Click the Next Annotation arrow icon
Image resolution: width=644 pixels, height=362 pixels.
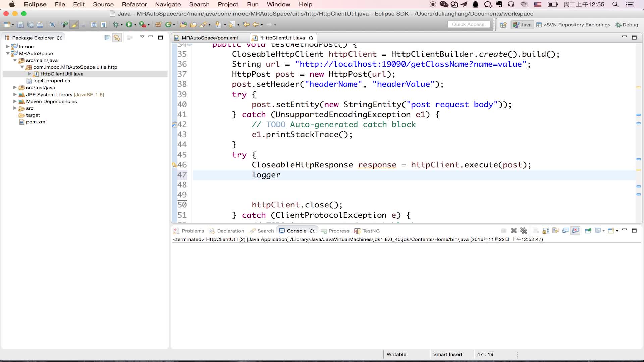click(218, 25)
